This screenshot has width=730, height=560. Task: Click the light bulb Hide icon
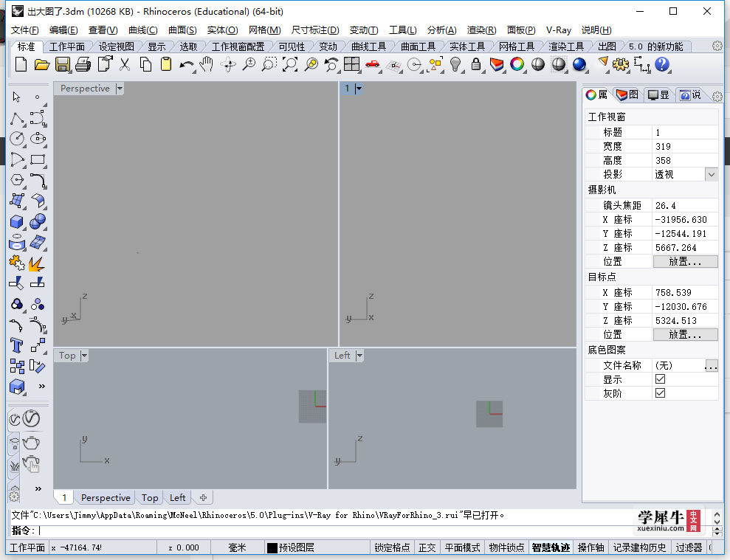coord(455,64)
